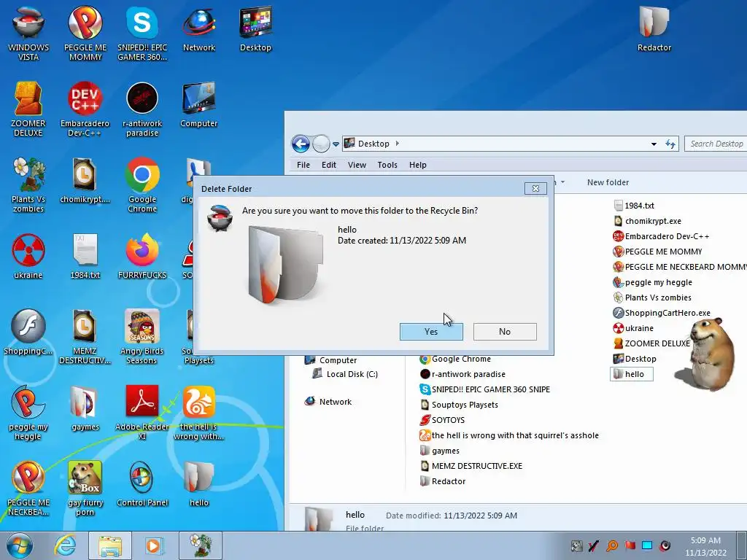Select ShoppingCartHero Flash desktop icon

point(28,332)
